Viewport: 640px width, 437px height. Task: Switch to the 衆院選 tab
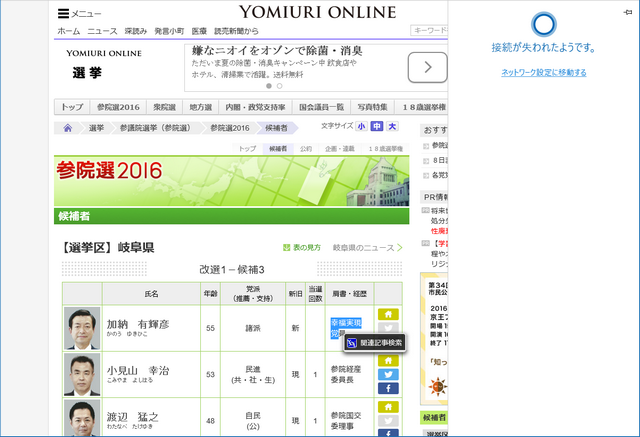pyautogui.click(x=164, y=107)
